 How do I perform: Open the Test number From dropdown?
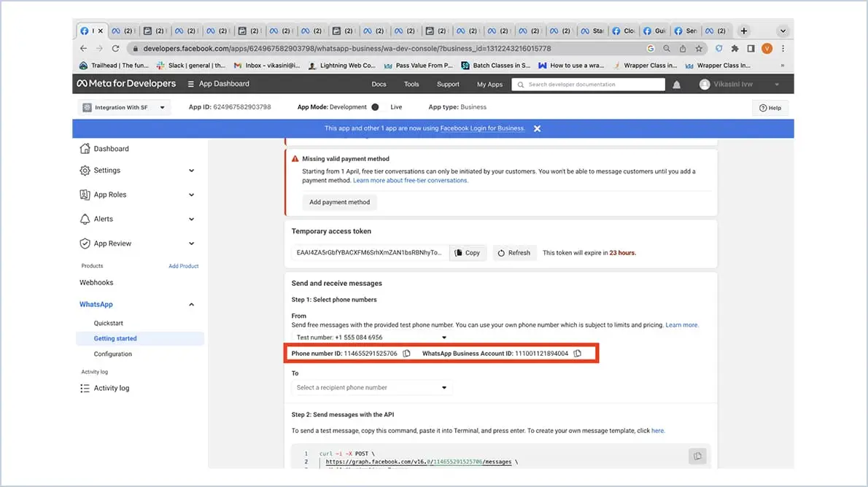(371, 337)
